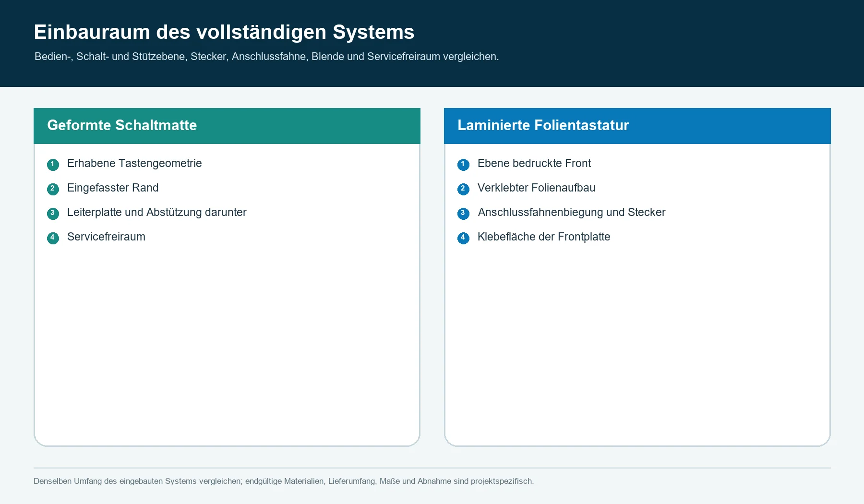Select 'Leiterplatte und Abstützung darunter' text
Screen dimensions: 864x504
click(156, 213)
